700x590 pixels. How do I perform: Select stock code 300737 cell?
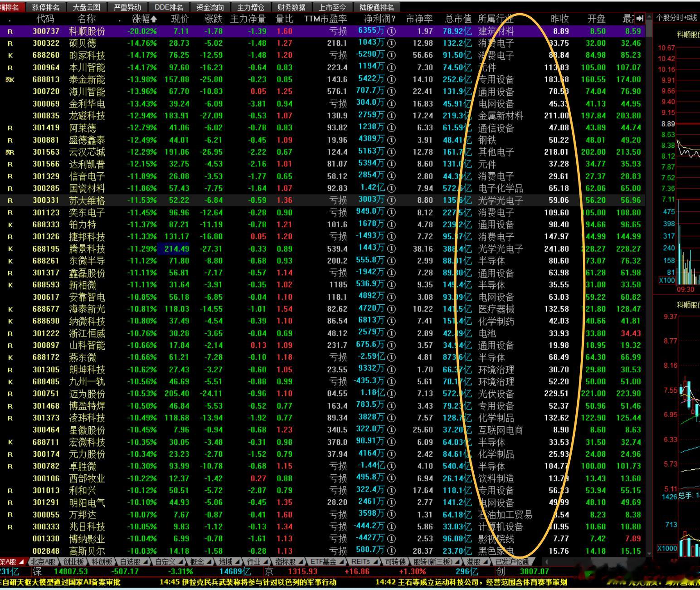click(46, 31)
